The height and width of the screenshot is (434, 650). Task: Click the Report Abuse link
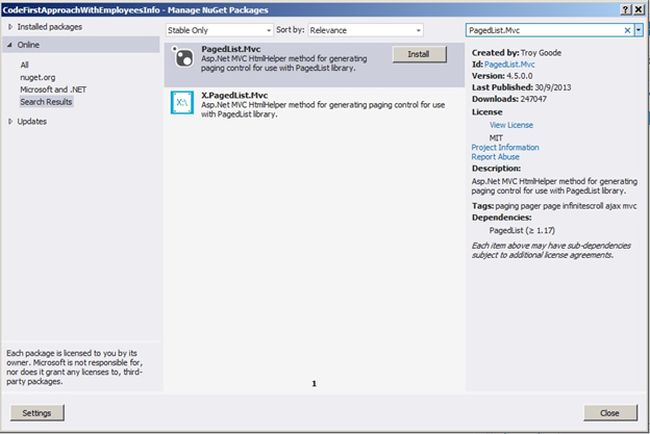(495, 157)
